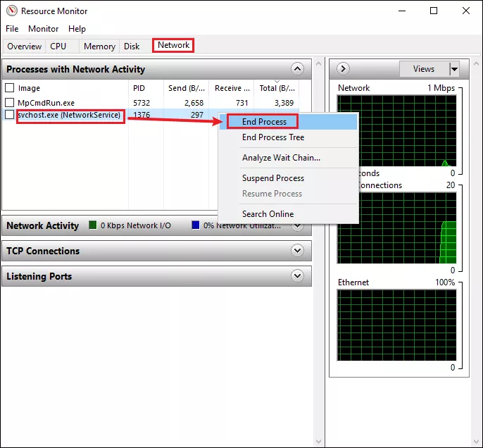Click PID value 1376

(x=142, y=115)
